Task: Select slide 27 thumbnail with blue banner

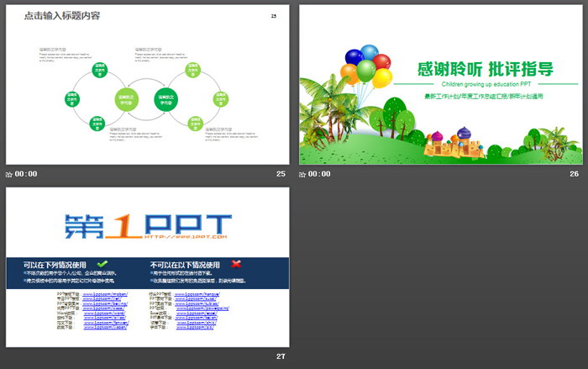Action: (x=148, y=267)
